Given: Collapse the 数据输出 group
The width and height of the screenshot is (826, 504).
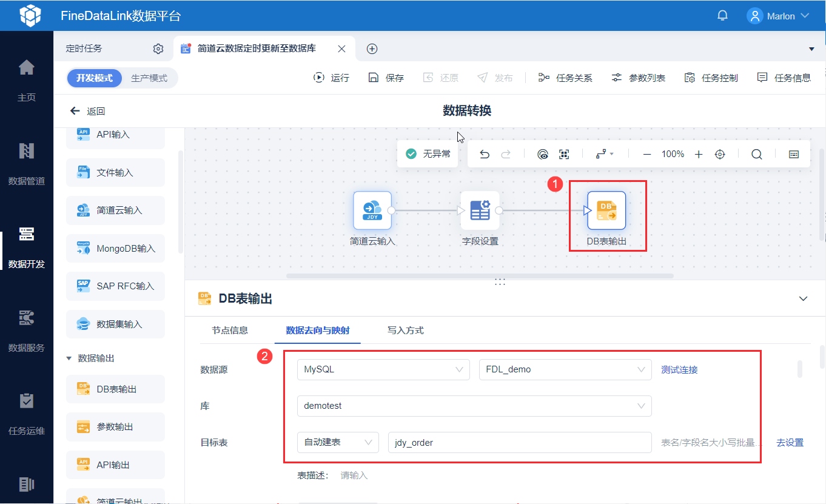Looking at the screenshot, I should [x=69, y=358].
